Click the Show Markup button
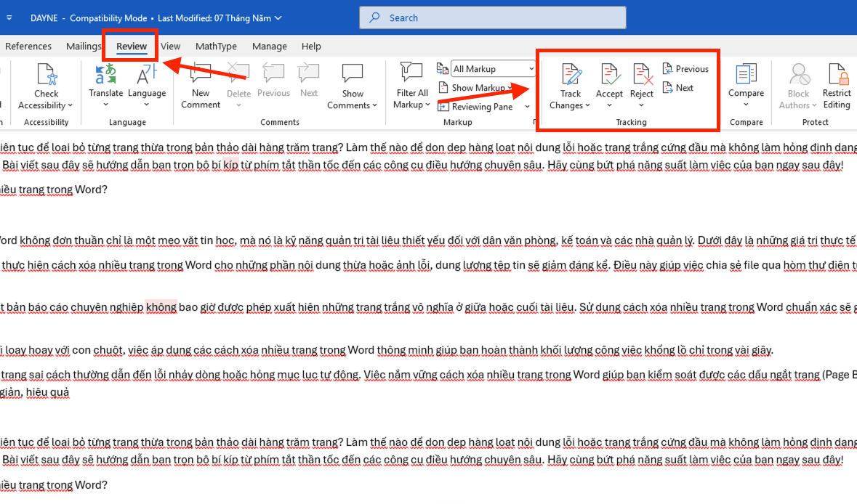The height and width of the screenshot is (504, 857). click(x=475, y=87)
